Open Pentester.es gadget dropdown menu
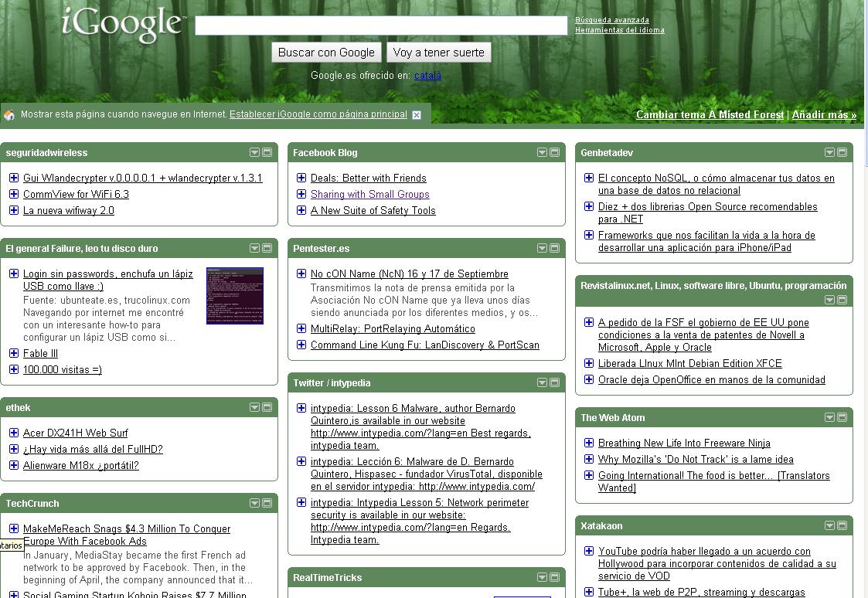 pos(543,248)
